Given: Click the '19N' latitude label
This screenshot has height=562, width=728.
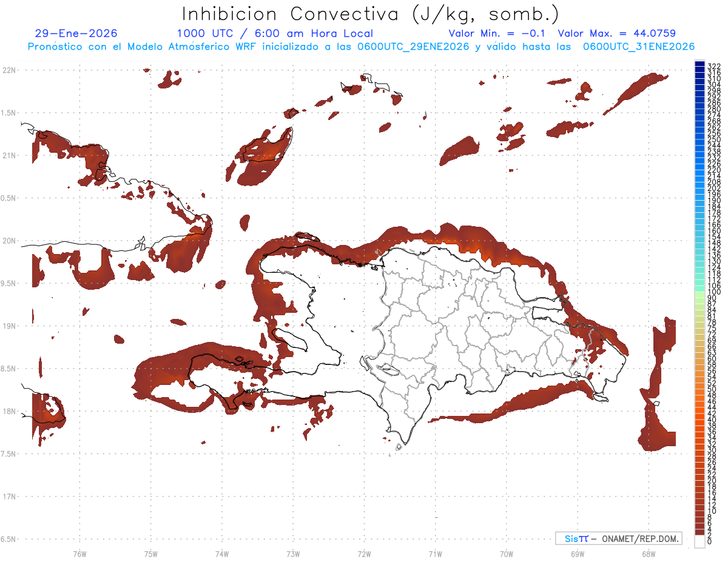Looking at the screenshot, I should coord(9,326).
